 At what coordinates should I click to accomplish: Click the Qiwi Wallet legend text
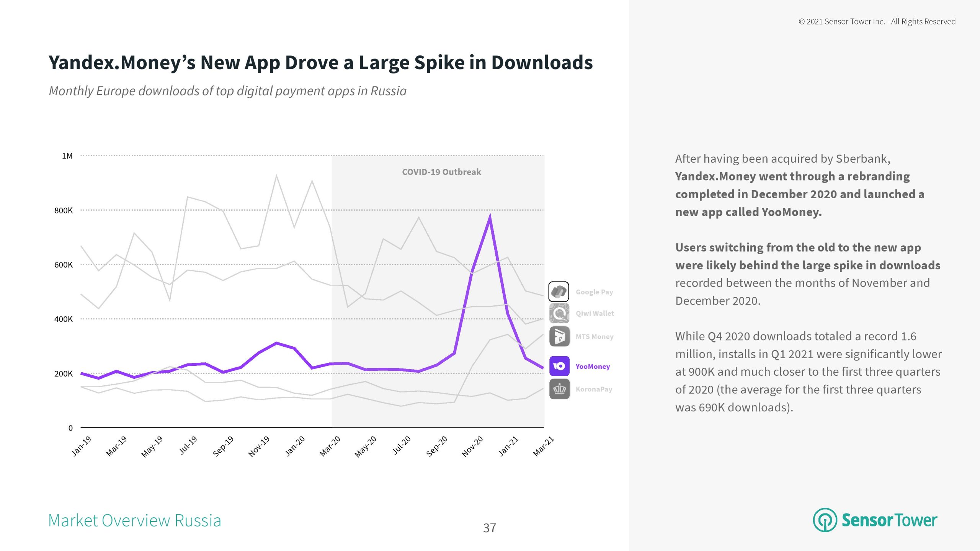tap(595, 313)
